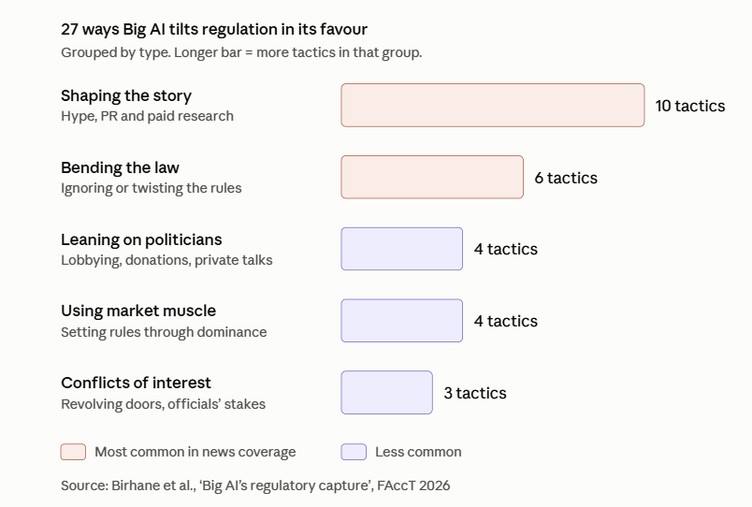Click the Shaping the story heading
The height and width of the screenshot is (507, 752).
point(126,96)
